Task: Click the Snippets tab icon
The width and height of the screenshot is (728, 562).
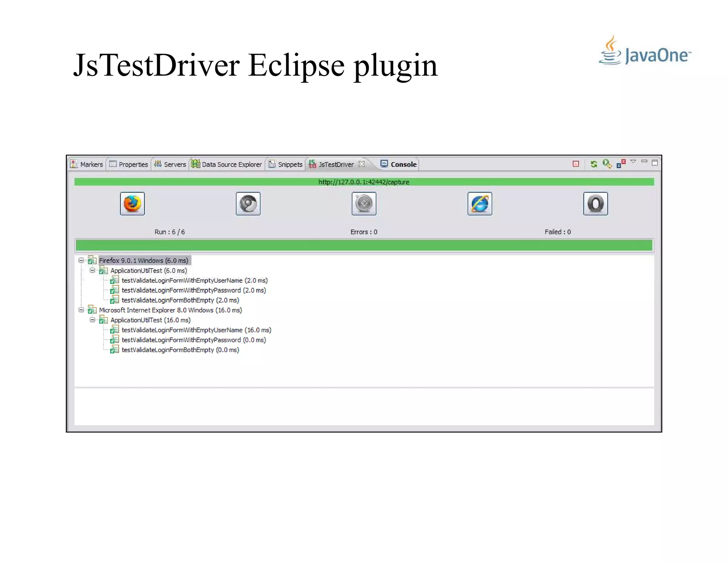Action: pyautogui.click(x=272, y=164)
